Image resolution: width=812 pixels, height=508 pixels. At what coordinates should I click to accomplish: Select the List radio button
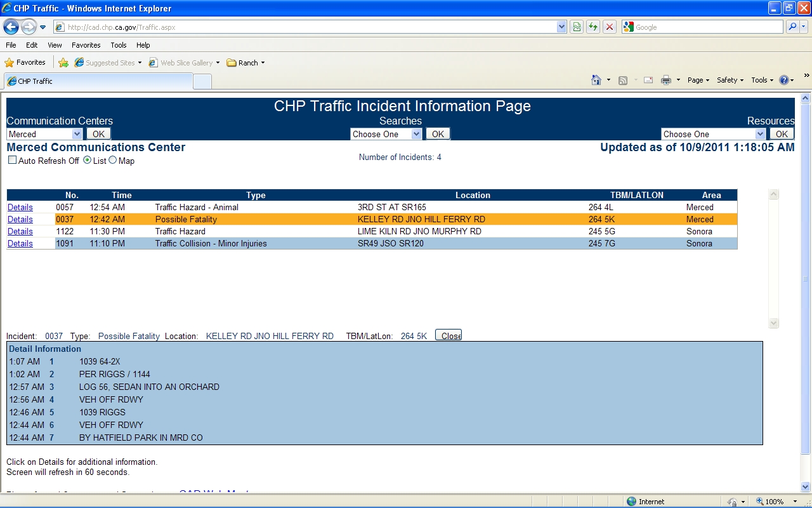click(88, 161)
